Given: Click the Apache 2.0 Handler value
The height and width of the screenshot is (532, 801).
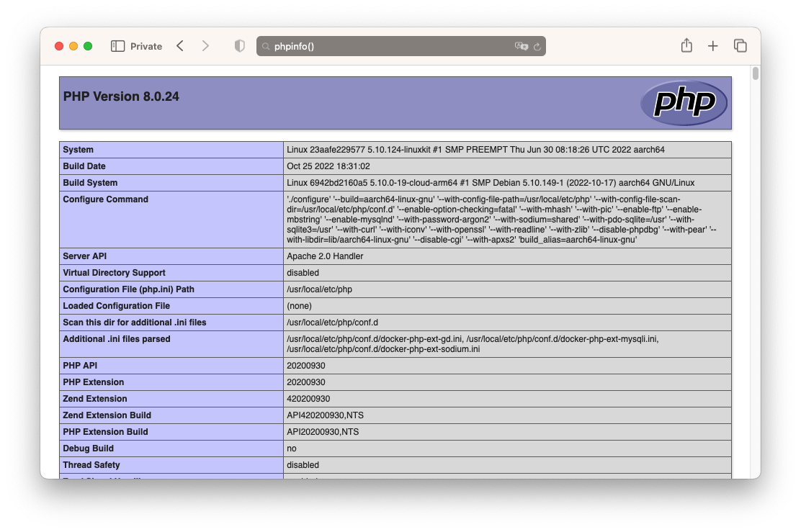Looking at the screenshot, I should point(325,256).
